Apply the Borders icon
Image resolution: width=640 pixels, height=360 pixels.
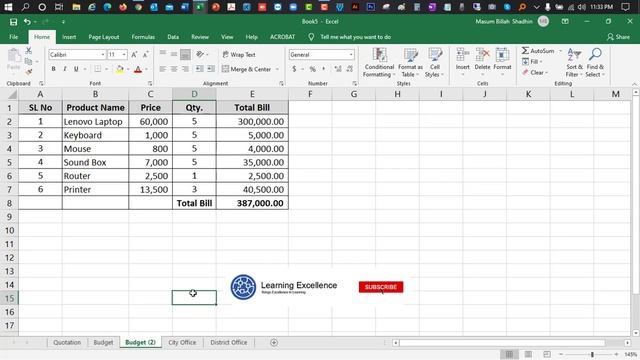tap(98, 69)
